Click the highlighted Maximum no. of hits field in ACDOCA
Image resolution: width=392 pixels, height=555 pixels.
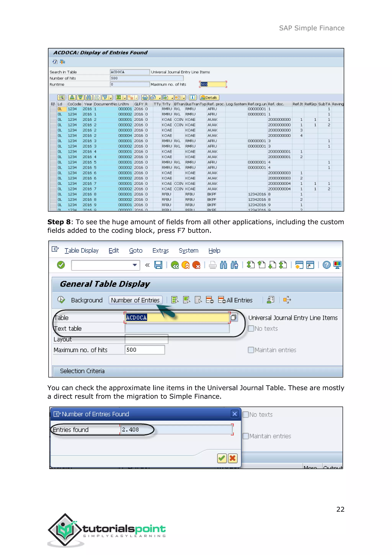coord(213,84)
